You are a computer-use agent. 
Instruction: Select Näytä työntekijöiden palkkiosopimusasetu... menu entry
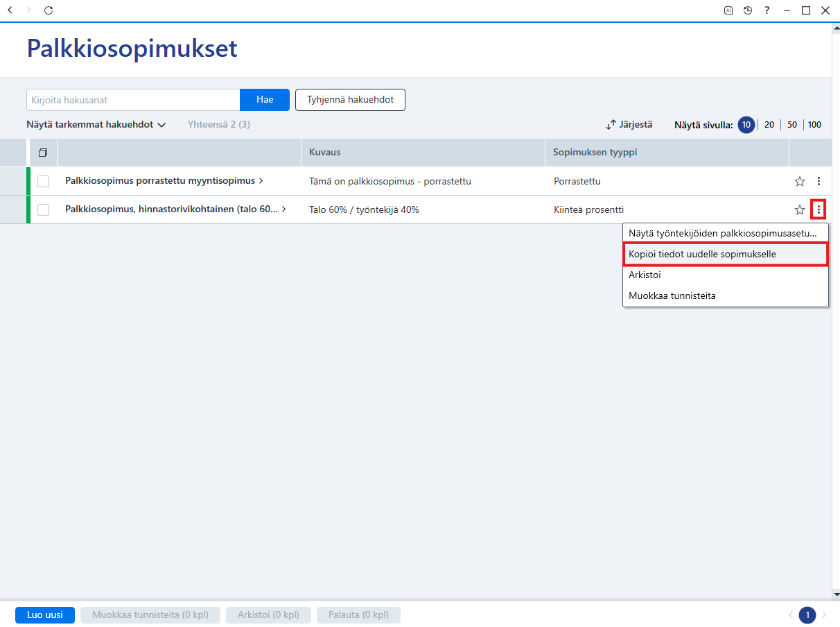coord(726,234)
